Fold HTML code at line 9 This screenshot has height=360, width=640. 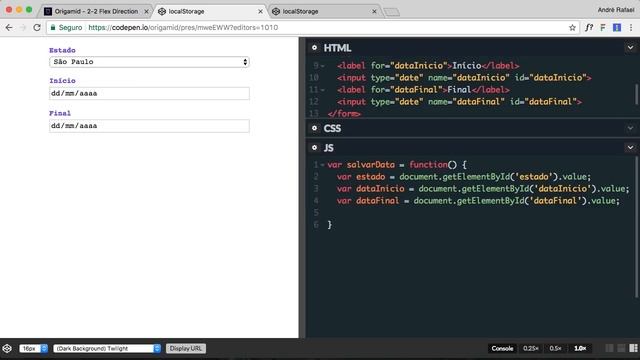[x=322, y=66]
